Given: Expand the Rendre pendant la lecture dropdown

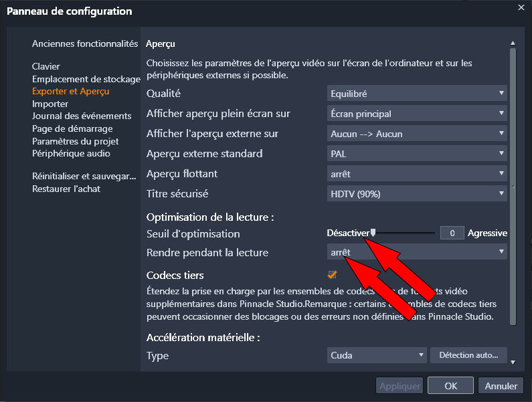Looking at the screenshot, I should 418,252.
